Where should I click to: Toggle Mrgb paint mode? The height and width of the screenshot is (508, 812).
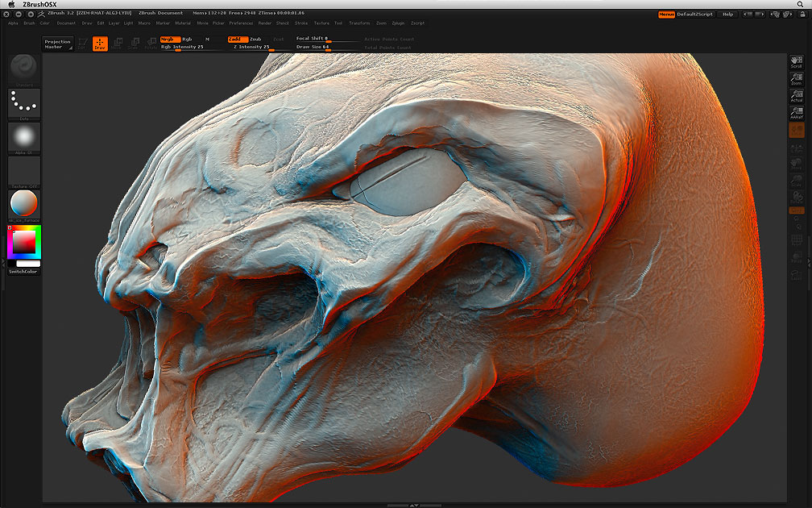(170, 40)
